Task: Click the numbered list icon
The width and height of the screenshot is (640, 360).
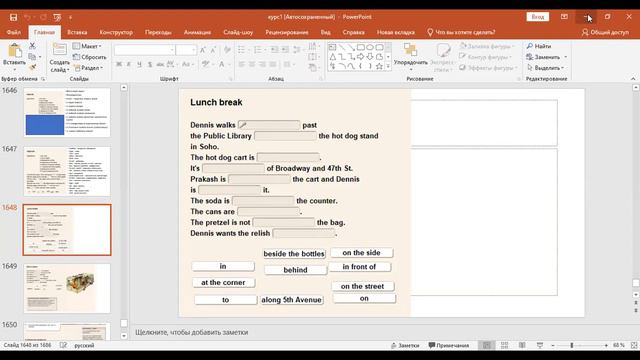Action: pyautogui.click(x=258, y=50)
